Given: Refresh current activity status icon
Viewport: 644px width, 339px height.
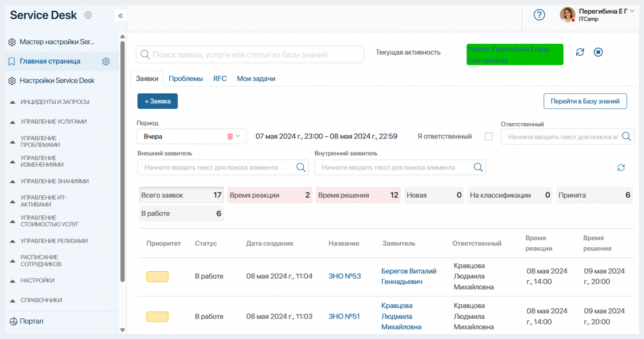Looking at the screenshot, I should tap(580, 52).
